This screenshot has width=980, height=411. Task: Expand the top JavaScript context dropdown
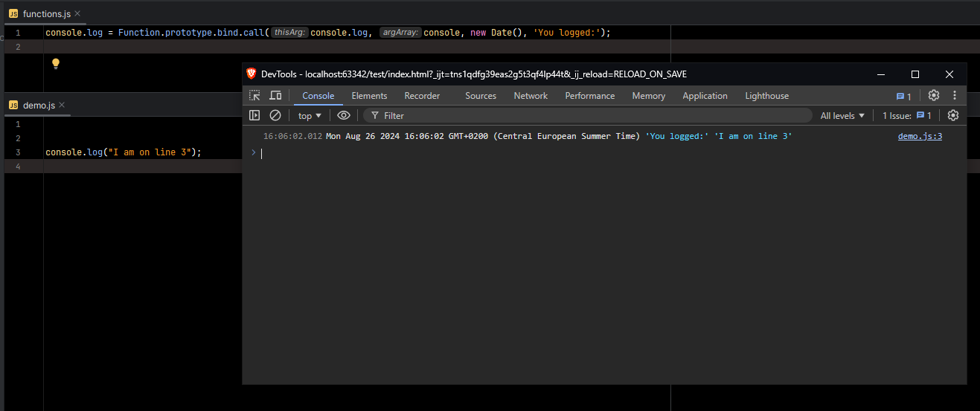point(310,116)
